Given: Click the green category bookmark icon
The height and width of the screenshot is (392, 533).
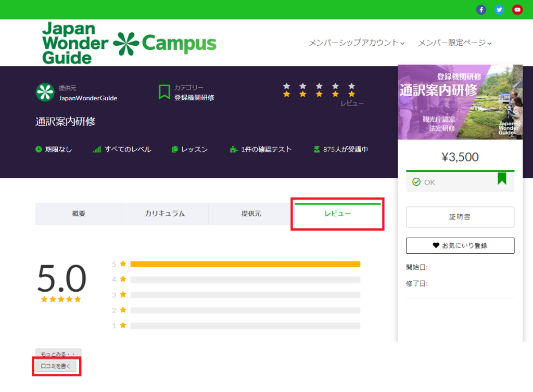Looking at the screenshot, I should pyautogui.click(x=164, y=93).
